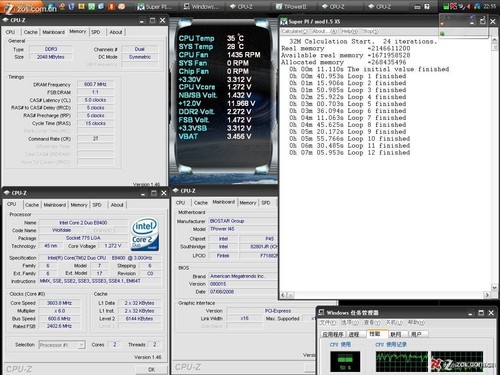This screenshot has width=500, height=375.
Task: Open Task Manager 查看(V) menu
Action: [372, 322]
